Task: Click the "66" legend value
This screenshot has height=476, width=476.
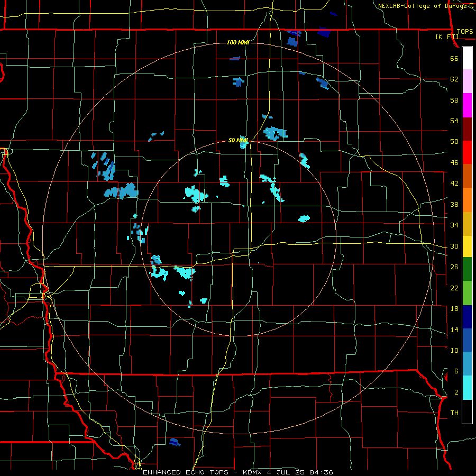Action: (454, 58)
